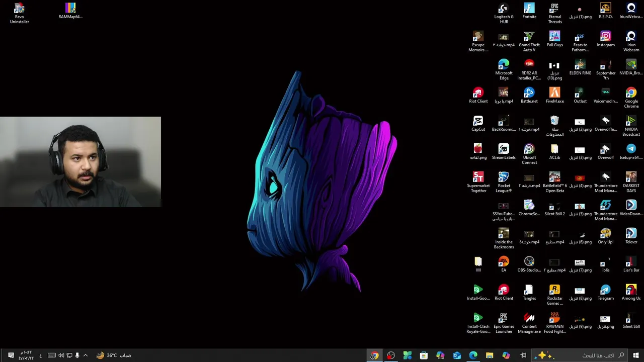Image resolution: width=644 pixels, height=362 pixels.
Task: Open the Tangles file on desktop
Action: pos(529,293)
